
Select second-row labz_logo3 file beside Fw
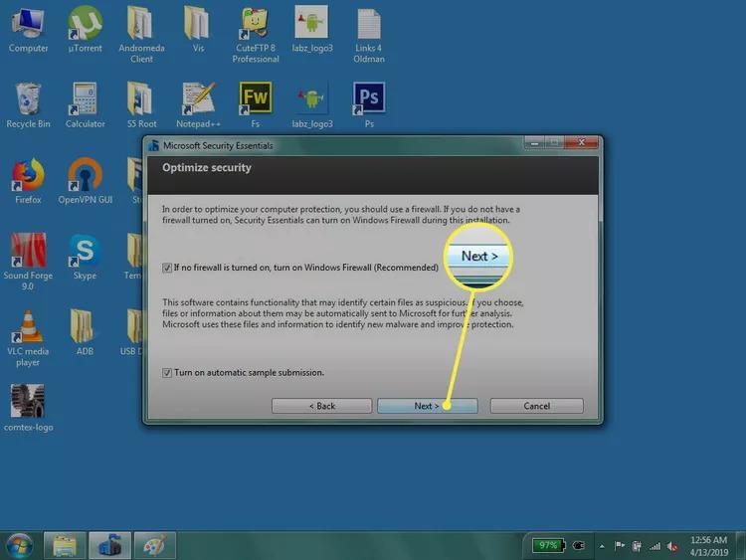[312, 105]
